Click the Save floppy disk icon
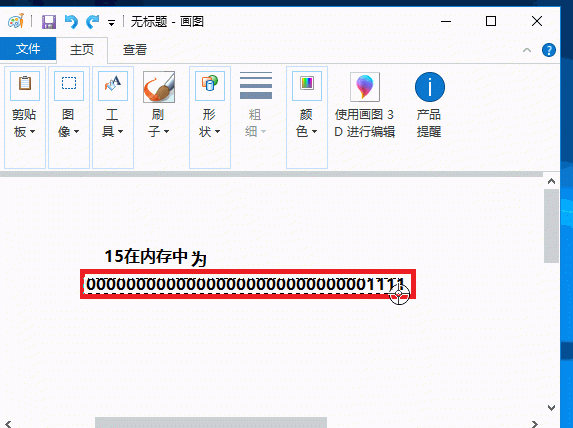The image size is (573, 428). tap(49, 22)
